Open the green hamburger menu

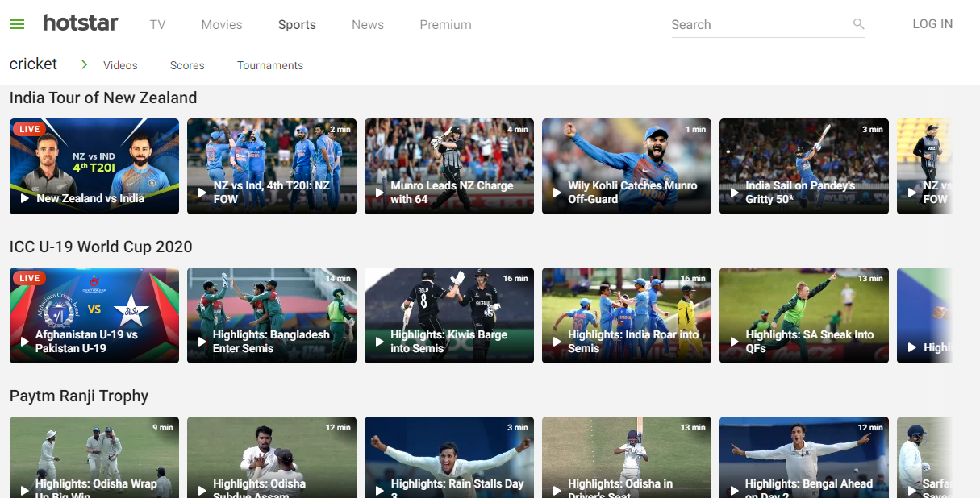[x=17, y=24]
